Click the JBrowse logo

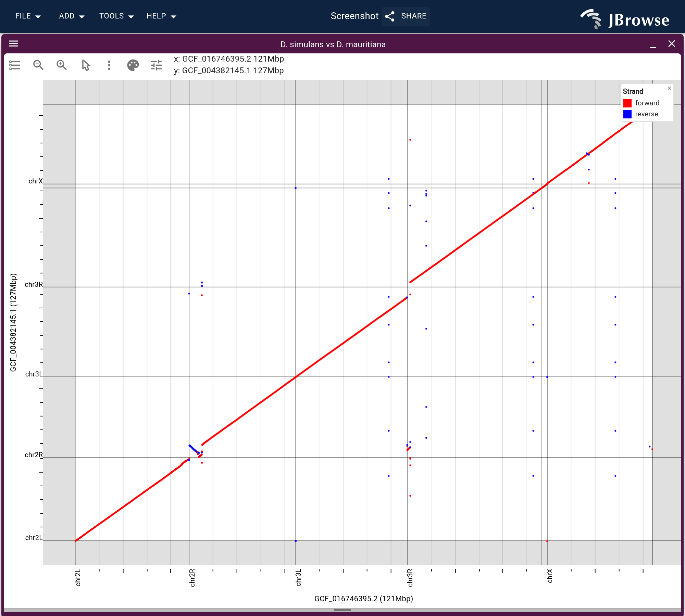625,19
